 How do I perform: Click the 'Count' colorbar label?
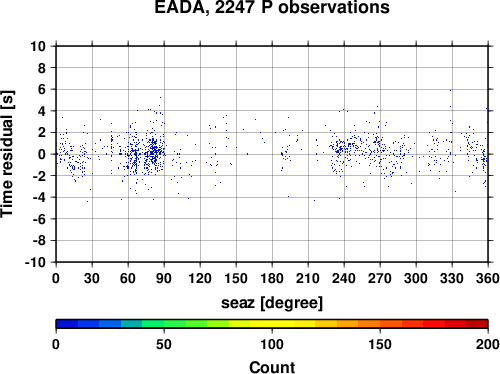272,367
